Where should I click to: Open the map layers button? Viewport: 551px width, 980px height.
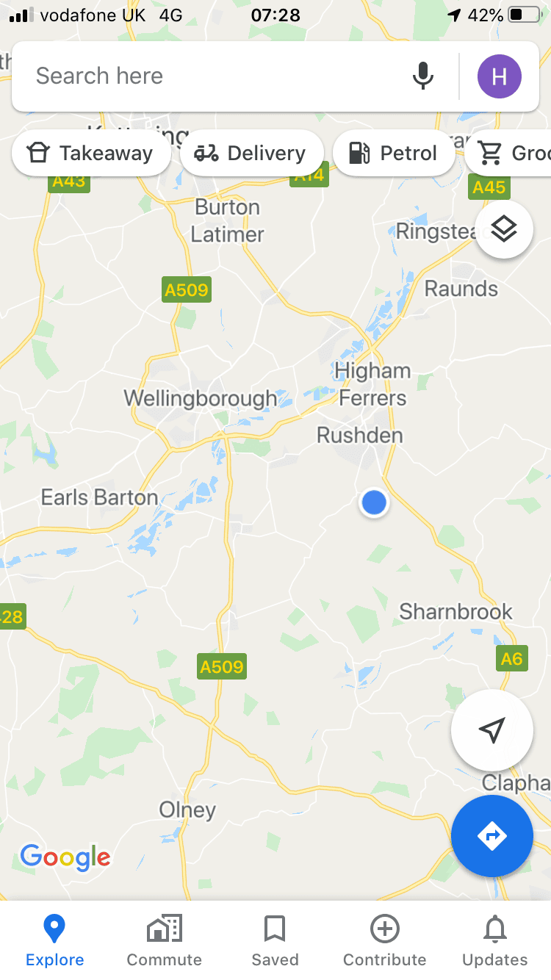pos(504,230)
